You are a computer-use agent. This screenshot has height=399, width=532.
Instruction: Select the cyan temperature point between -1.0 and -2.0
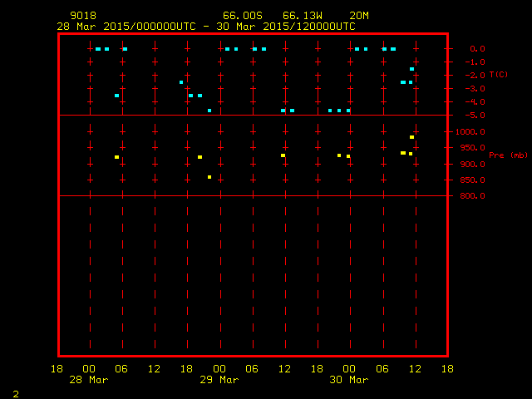(x=412, y=69)
